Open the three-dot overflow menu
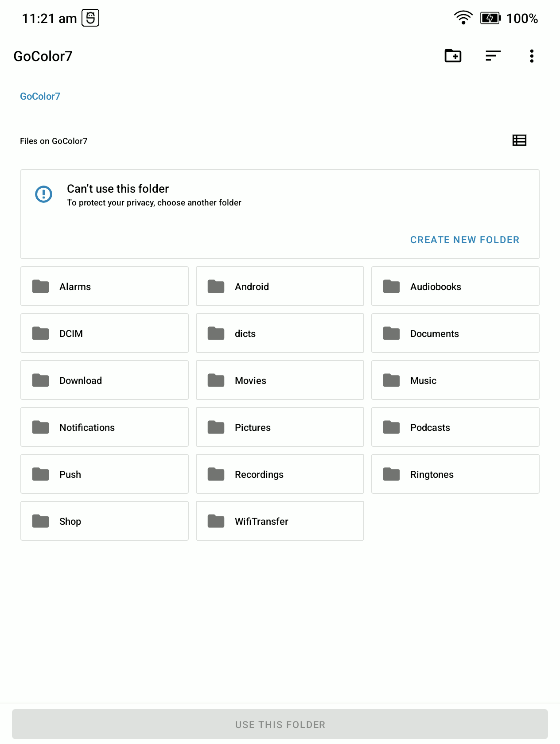The width and height of the screenshot is (560, 744). [x=532, y=56]
